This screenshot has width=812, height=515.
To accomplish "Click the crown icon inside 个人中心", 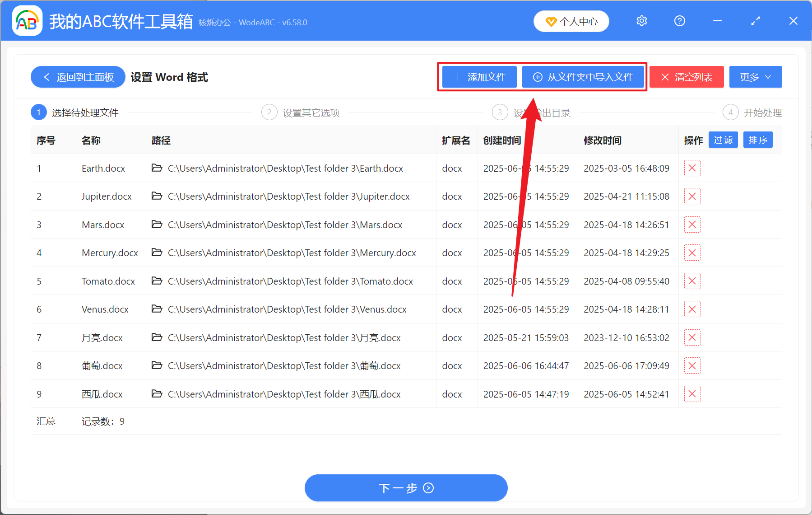I will (551, 21).
